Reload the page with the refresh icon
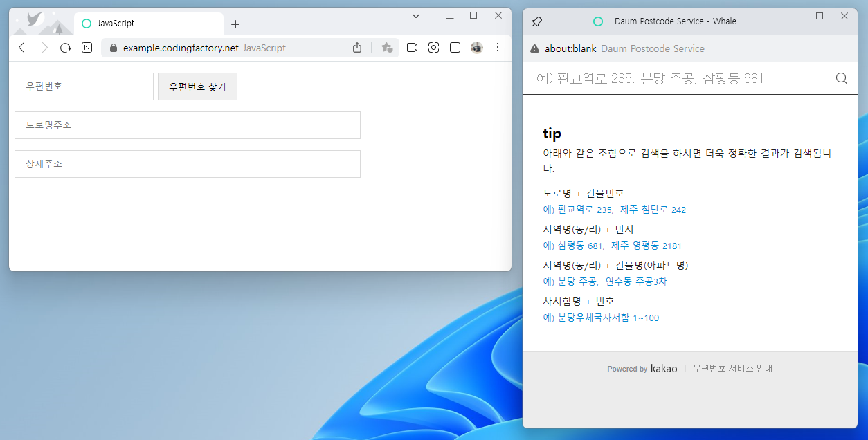This screenshot has height=440, width=868. [66, 48]
